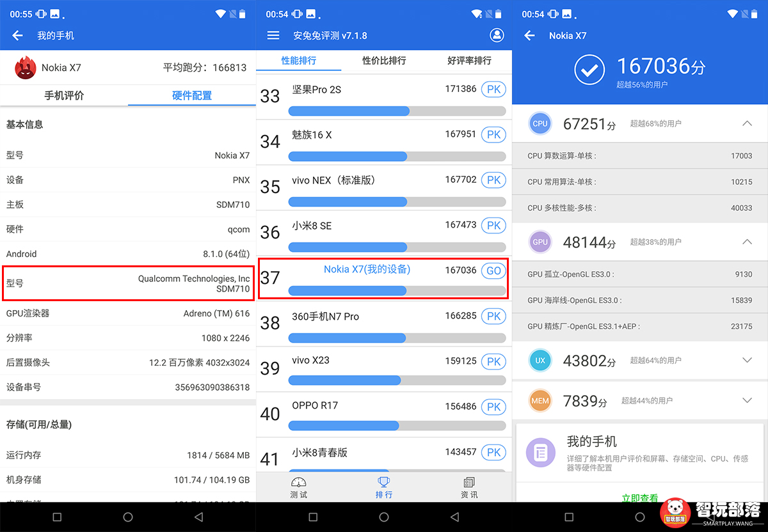Screen dimensions: 768x532
Task: Tap the GPU score circle icon
Action: 540,242
